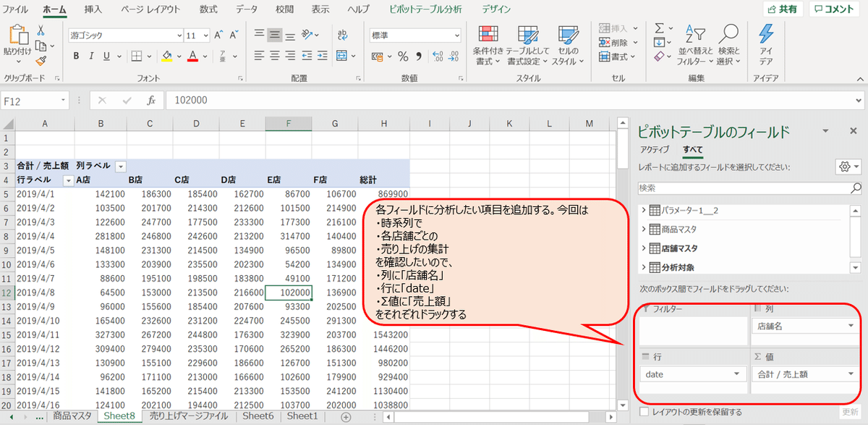Expand the 分析対象 table in field list
The width and height of the screenshot is (868, 425).
644,267
